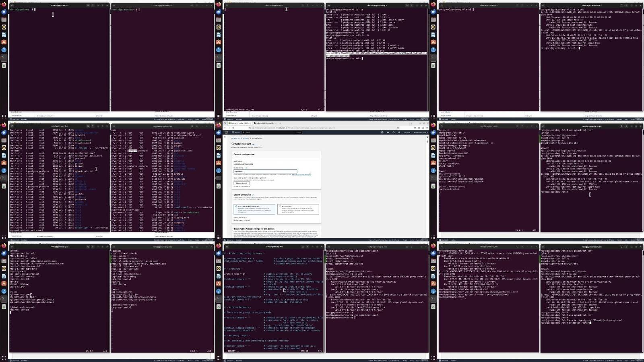Image resolution: width=644 pixels, height=362 pixels.
Task: Open AWS console settings gear
Action: pyautogui.click(x=399, y=132)
